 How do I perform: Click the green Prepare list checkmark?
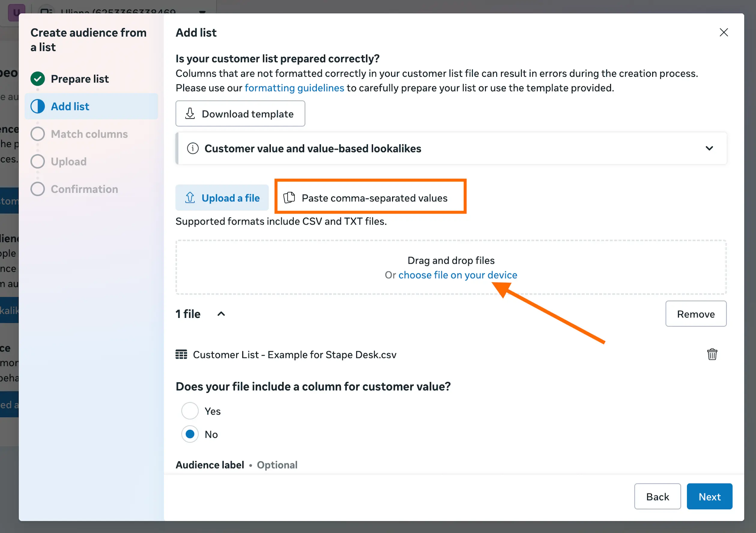38,79
